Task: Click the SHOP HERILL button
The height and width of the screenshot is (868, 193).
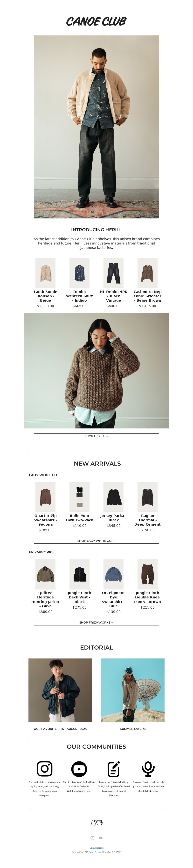Action: click(x=96, y=436)
